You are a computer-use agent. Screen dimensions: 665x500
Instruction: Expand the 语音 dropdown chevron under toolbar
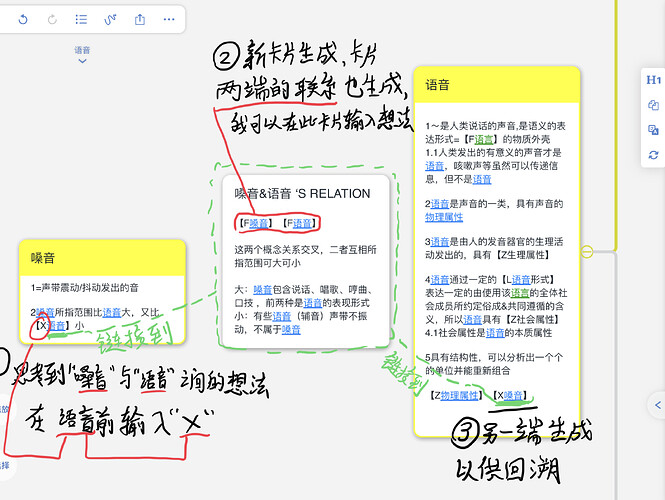pyautogui.click(x=82, y=61)
